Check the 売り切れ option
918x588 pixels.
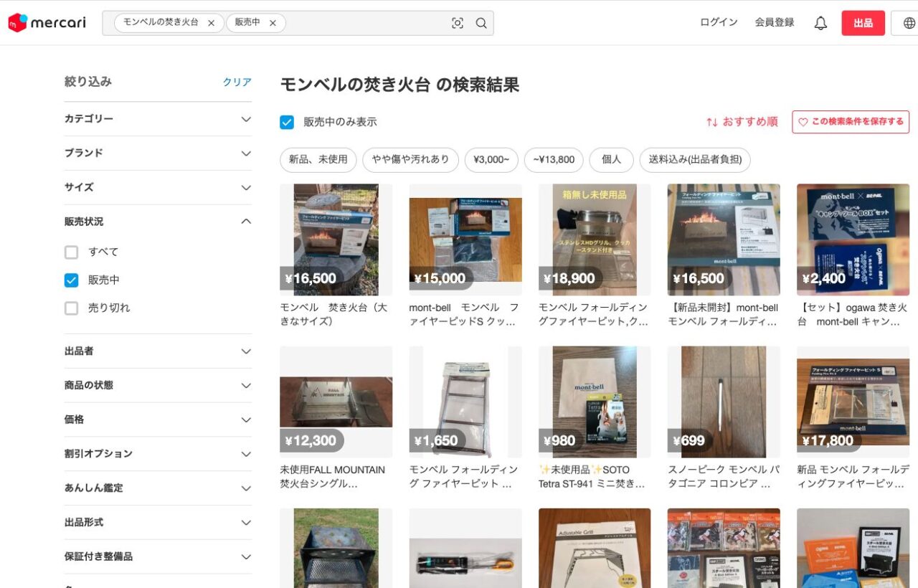coord(71,308)
